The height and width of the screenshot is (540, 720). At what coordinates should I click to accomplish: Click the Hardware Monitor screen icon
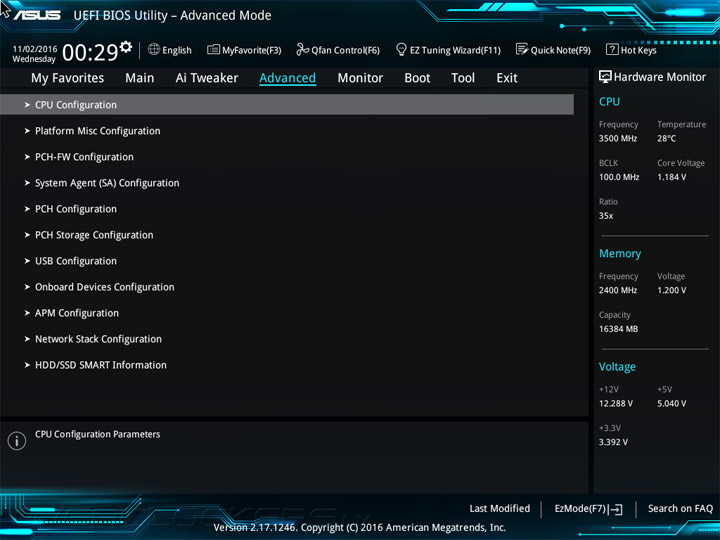(x=605, y=77)
